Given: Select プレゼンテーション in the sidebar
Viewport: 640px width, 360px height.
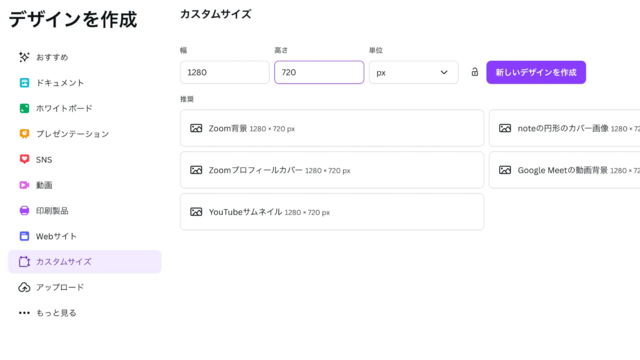Looking at the screenshot, I should [84, 134].
